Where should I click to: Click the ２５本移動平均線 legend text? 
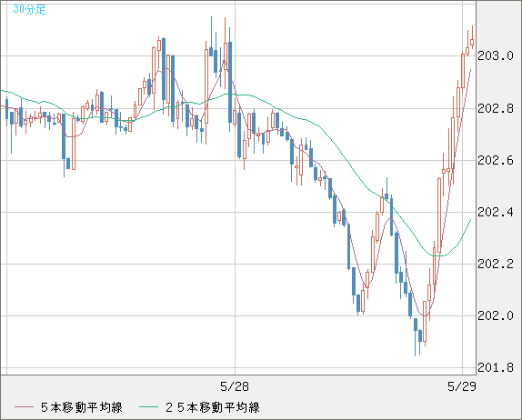tap(213, 407)
